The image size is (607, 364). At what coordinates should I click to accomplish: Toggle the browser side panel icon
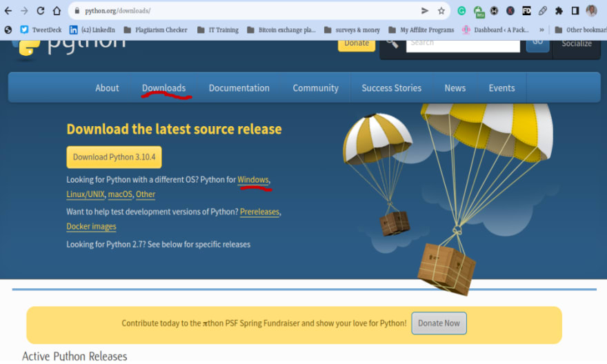pyautogui.click(x=575, y=11)
